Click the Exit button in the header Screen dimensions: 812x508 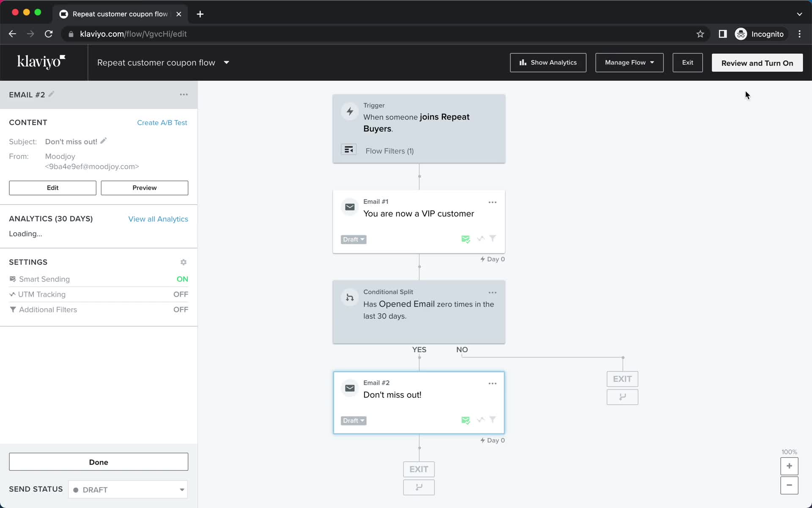click(x=688, y=63)
